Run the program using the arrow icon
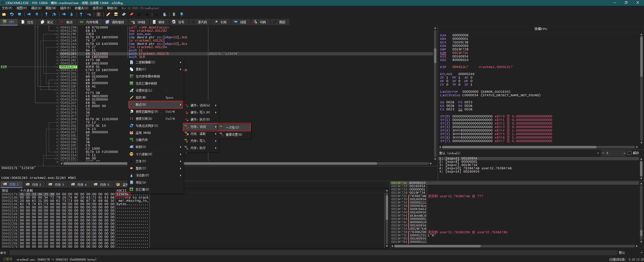This screenshot has width=644, height=262. [29, 14]
